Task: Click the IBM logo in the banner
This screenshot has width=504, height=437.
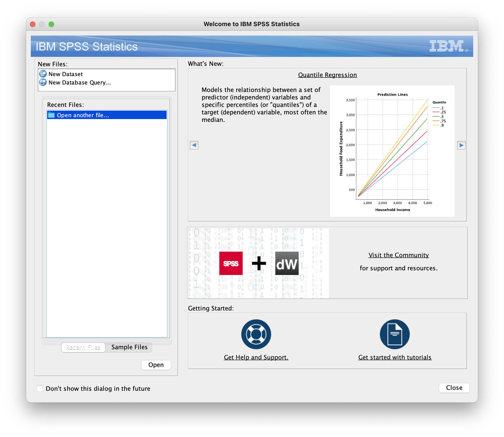Action: pyautogui.click(x=447, y=46)
